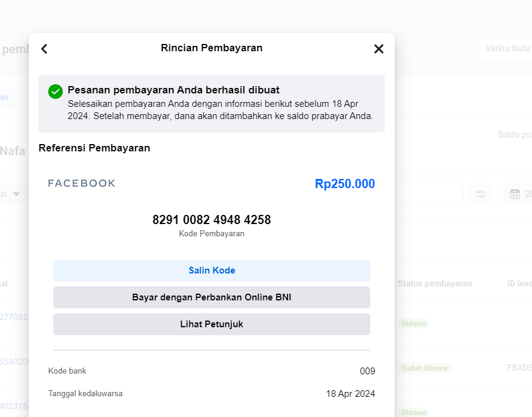The image size is (532, 417).
Task: Sort by Status pembayaran column header
Action: tap(434, 284)
